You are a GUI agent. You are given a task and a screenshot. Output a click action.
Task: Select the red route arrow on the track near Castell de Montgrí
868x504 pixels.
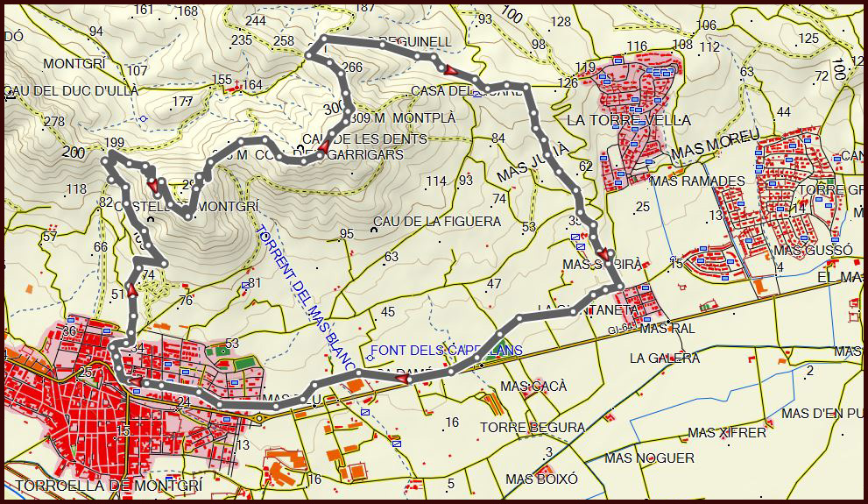click(154, 184)
